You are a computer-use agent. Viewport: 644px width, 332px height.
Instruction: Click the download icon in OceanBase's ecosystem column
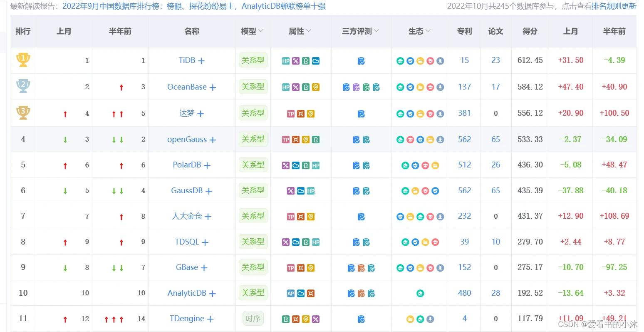(440, 87)
